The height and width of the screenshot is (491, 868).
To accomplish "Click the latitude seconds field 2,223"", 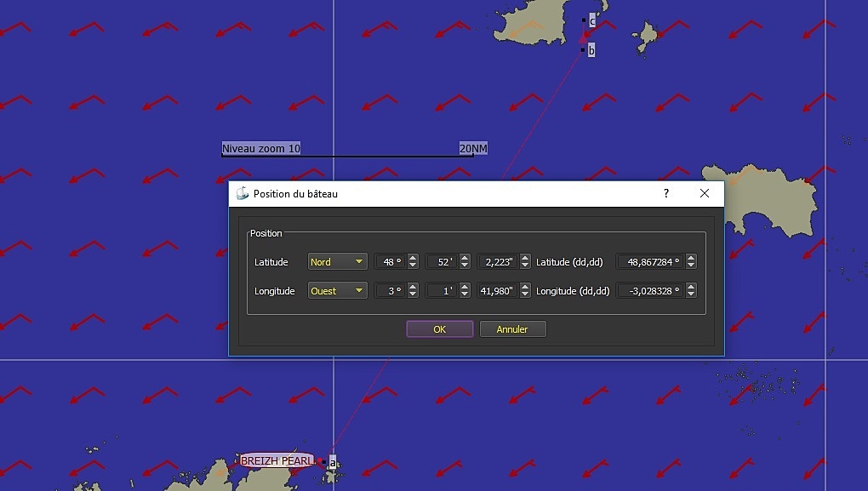I will point(498,262).
